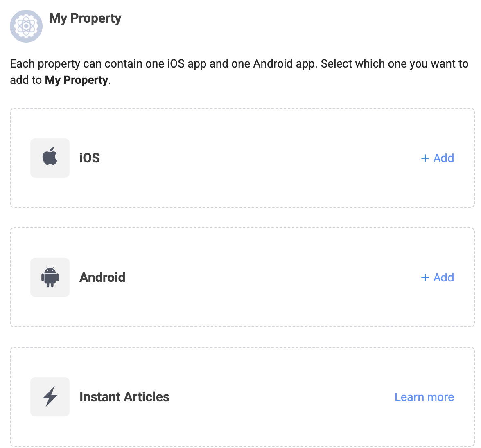Add an iOS app to the property

tap(438, 158)
